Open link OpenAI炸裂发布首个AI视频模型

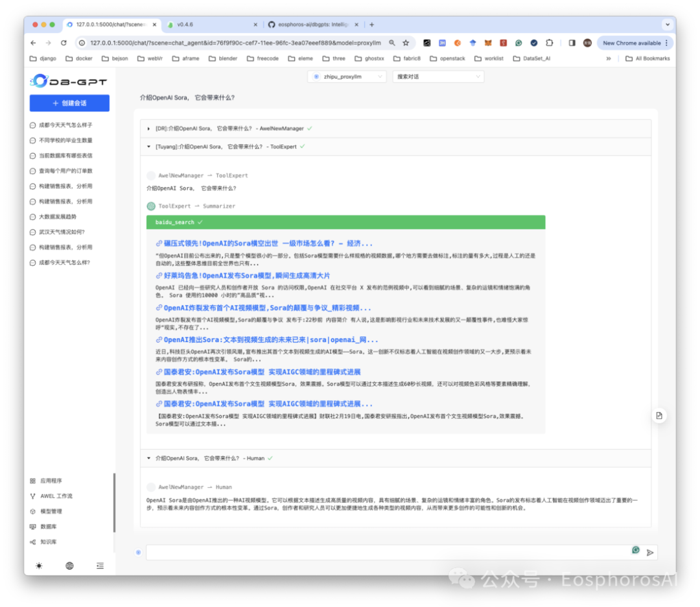point(263,308)
